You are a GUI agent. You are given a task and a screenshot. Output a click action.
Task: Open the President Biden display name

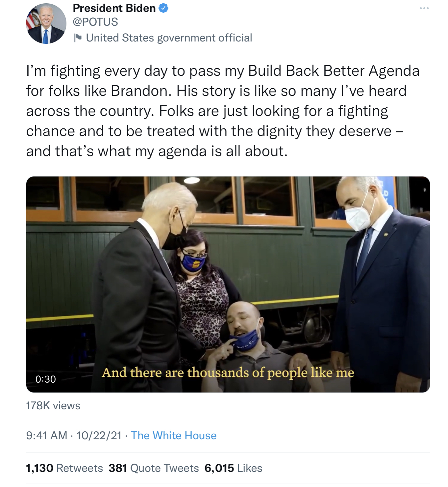[x=114, y=8]
